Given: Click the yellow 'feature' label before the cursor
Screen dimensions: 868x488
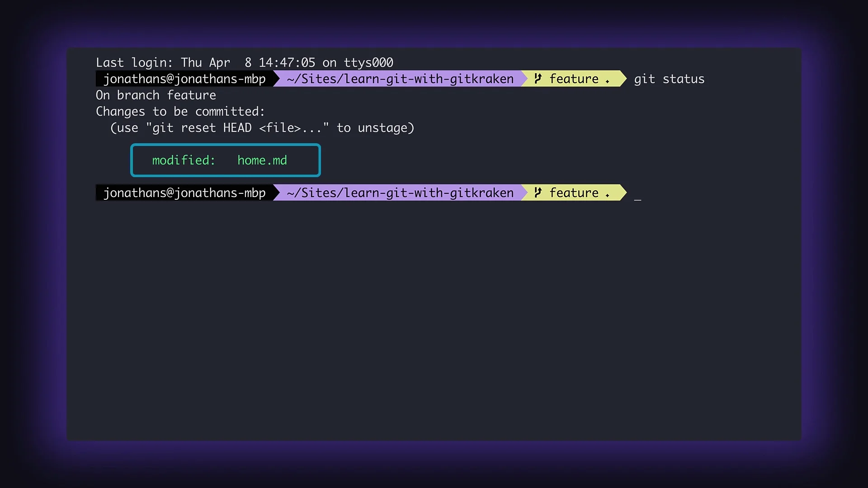Looking at the screenshot, I should [574, 193].
